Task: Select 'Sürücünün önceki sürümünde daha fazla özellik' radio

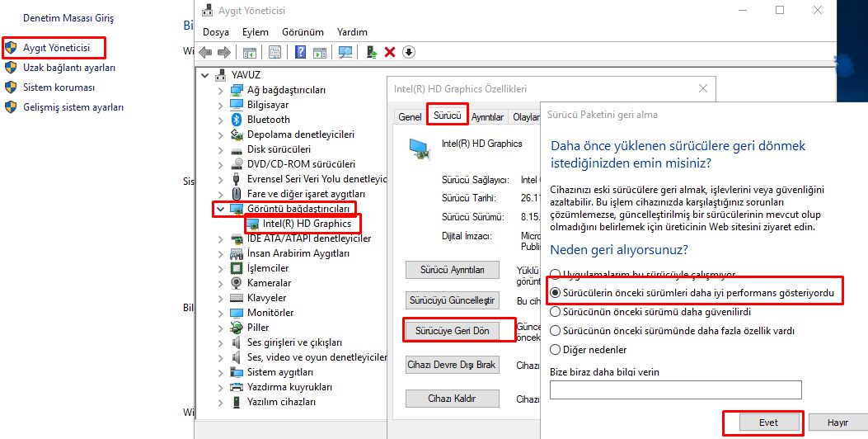Action: (x=556, y=331)
